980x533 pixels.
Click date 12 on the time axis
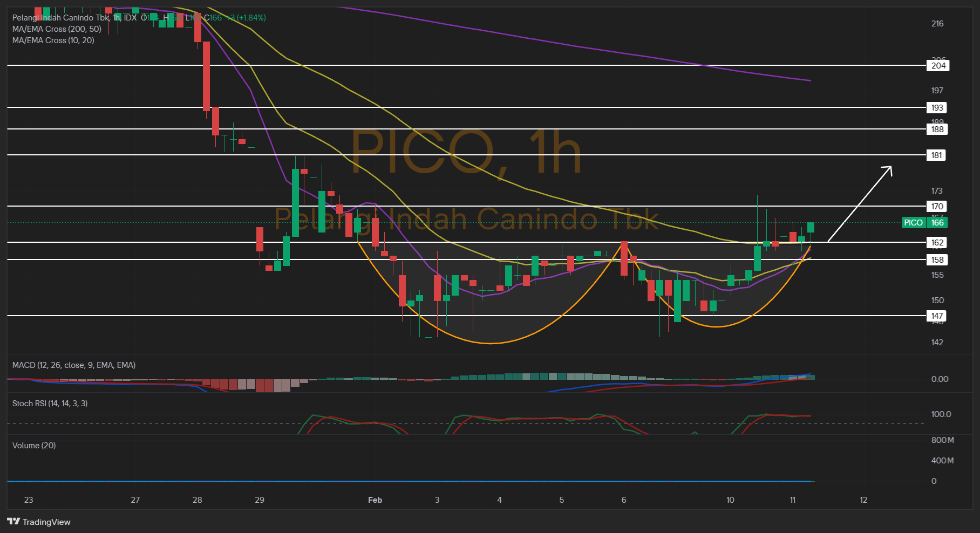863,500
